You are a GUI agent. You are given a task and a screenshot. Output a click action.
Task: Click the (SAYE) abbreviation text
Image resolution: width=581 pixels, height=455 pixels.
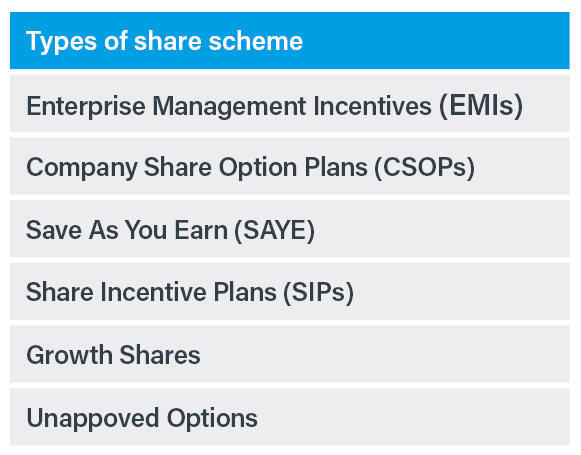274,230
